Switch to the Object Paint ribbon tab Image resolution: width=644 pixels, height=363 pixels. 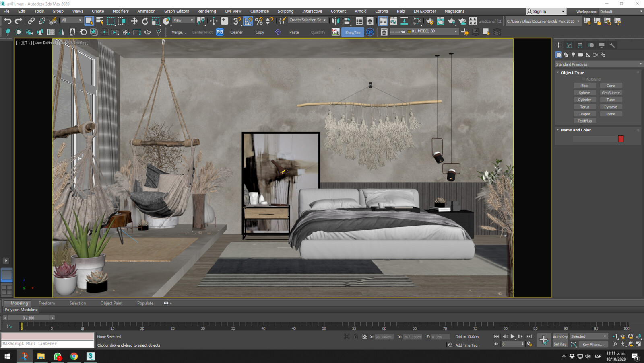tap(111, 303)
